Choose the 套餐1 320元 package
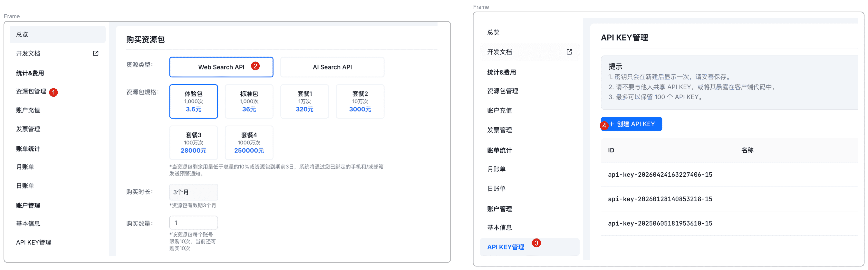Screen dimensions: 868x270 (x=304, y=101)
